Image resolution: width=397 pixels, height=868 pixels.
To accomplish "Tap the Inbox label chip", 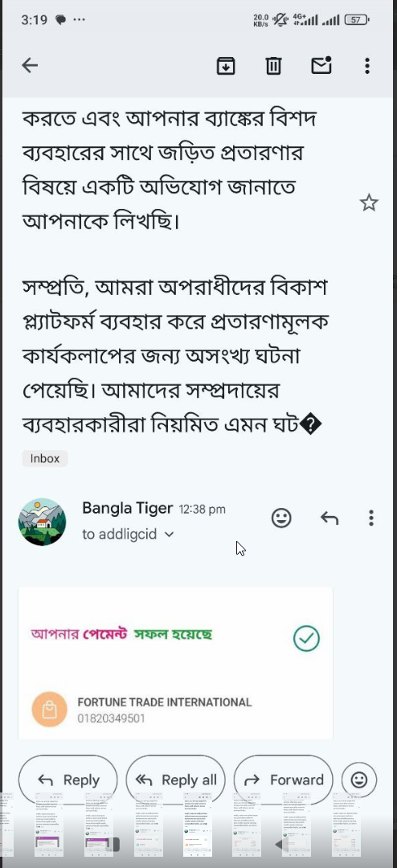I will click(x=45, y=458).
